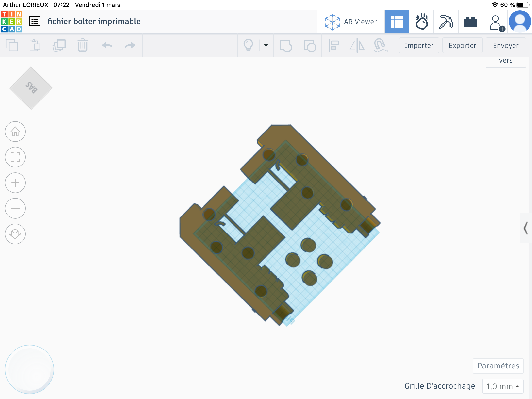532x399 pixels.
Task: Open the designs list icon
Action: coord(34,21)
